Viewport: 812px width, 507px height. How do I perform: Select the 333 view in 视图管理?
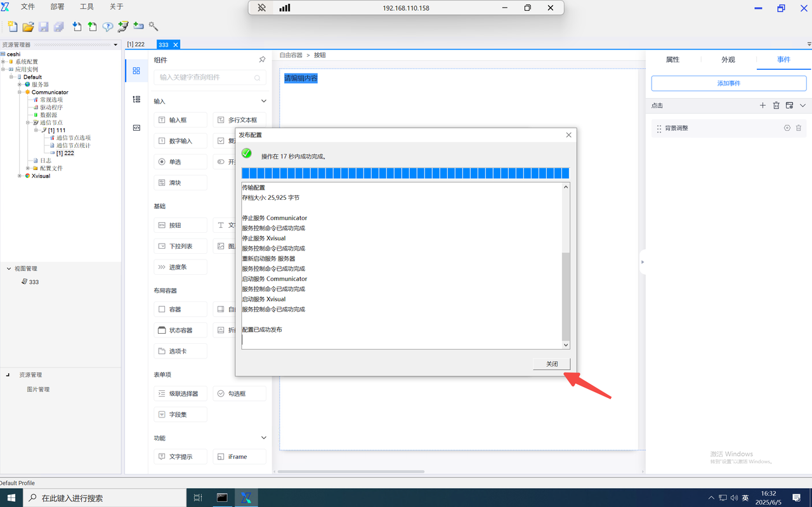(x=30, y=282)
